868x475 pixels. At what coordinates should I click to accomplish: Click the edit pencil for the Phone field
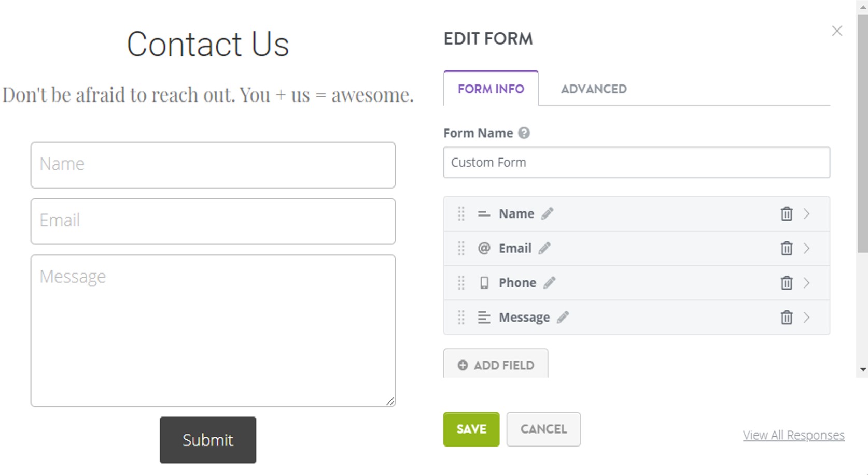tap(550, 283)
